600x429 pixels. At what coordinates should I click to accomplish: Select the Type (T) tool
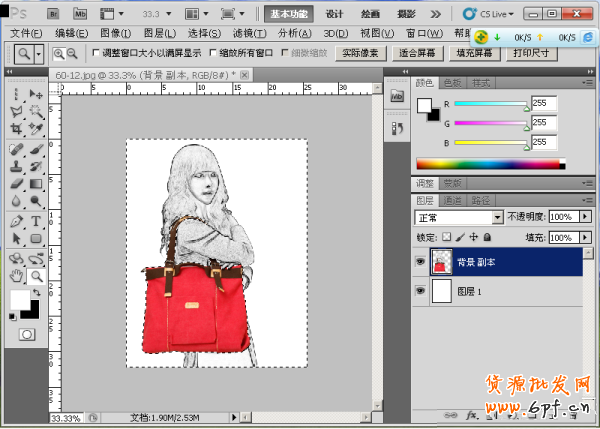coord(36,221)
